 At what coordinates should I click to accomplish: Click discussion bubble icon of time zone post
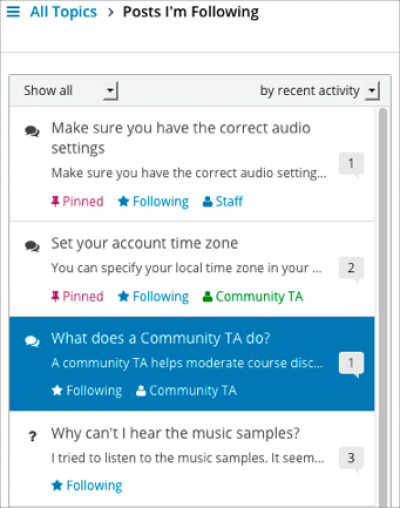[x=32, y=246]
